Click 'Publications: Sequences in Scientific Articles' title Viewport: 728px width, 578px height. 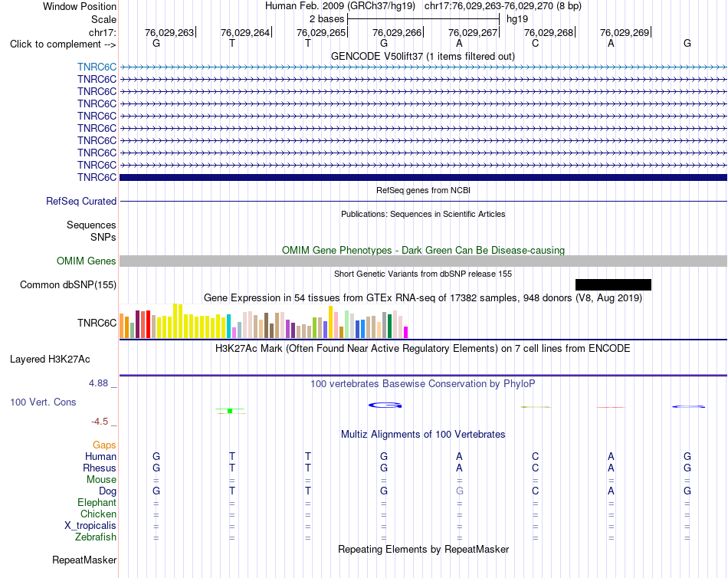pyautogui.click(x=423, y=214)
